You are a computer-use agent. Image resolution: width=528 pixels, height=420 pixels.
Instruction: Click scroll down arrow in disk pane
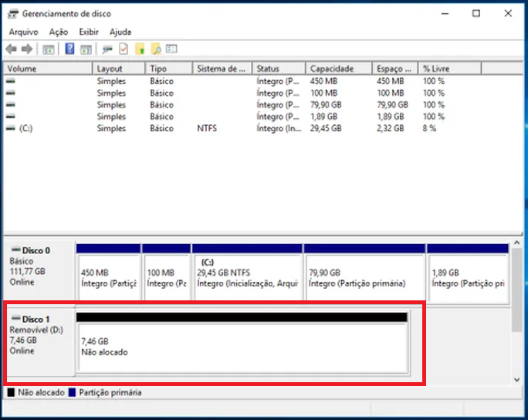coord(517,380)
